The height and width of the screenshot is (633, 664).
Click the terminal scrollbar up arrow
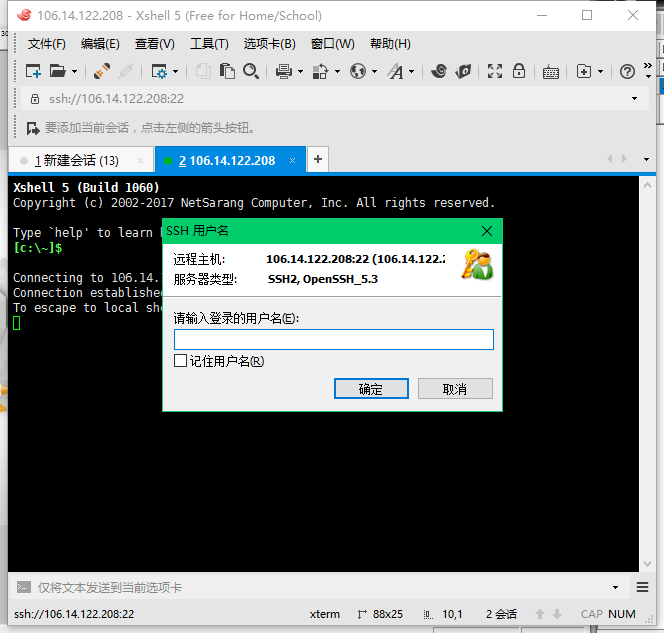(647, 185)
